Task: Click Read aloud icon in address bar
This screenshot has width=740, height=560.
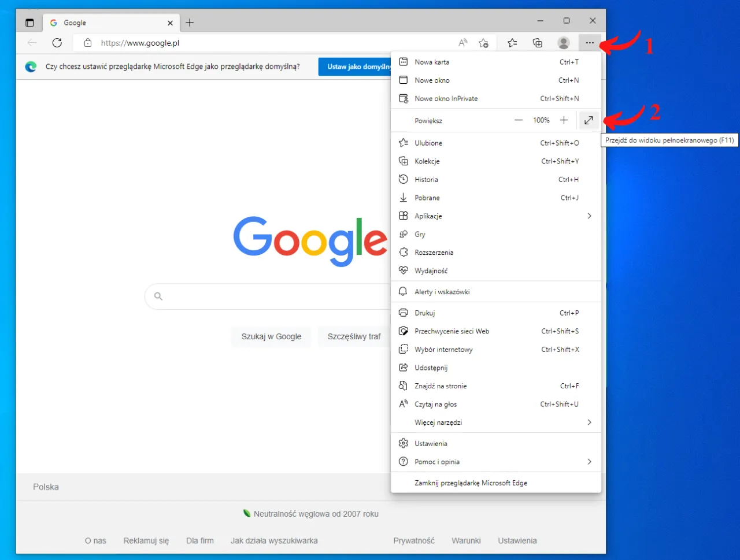Action: tap(462, 43)
